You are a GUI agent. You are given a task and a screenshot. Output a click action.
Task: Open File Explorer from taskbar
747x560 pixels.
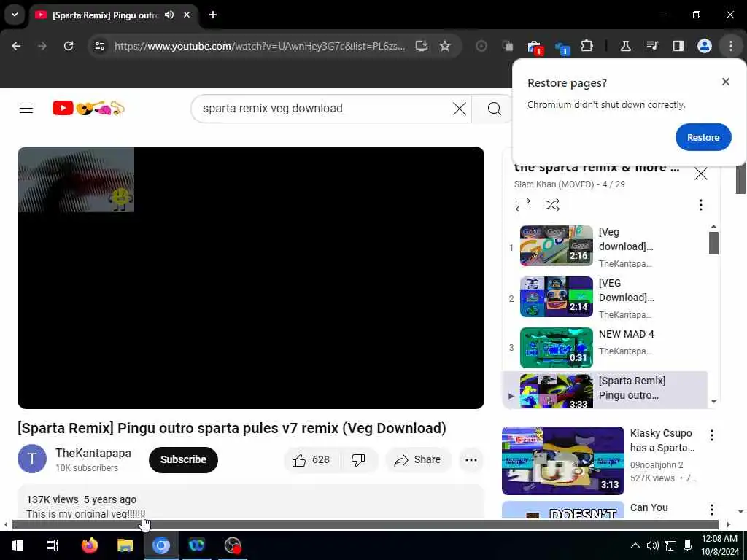125,545
